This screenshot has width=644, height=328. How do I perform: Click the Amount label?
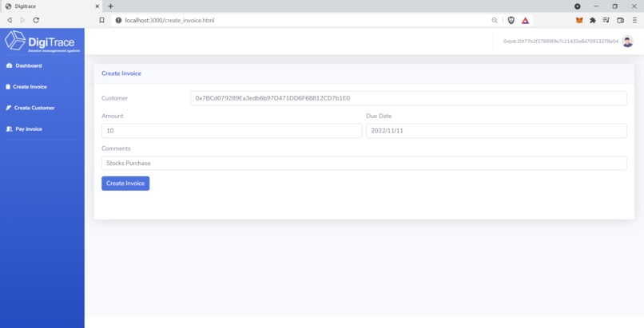(x=113, y=116)
